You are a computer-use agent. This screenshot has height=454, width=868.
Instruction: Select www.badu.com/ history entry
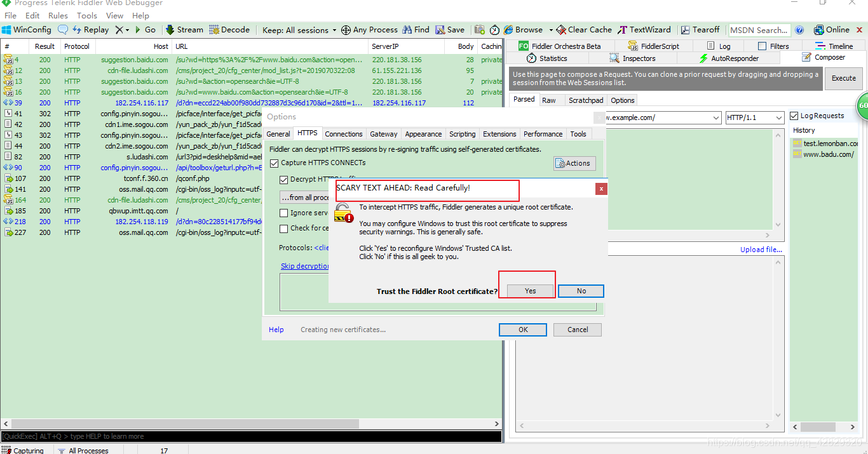pyautogui.click(x=823, y=154)
